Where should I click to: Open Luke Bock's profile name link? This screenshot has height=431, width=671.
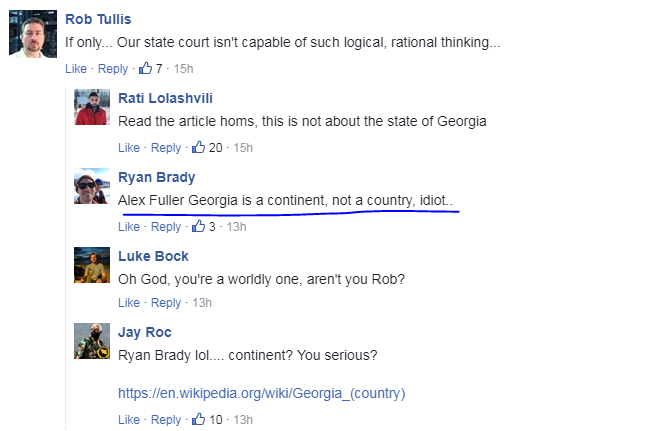[x=153, y=256]
